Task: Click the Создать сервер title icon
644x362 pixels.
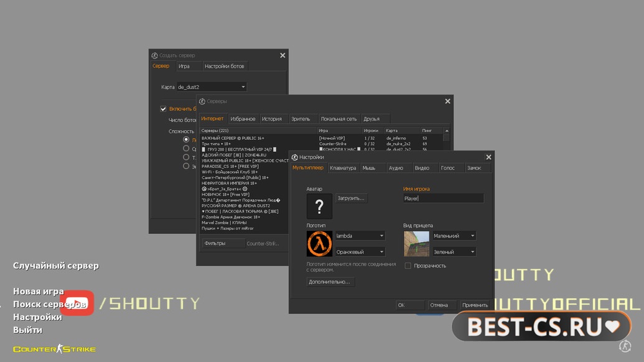Action: coord(154,55)
